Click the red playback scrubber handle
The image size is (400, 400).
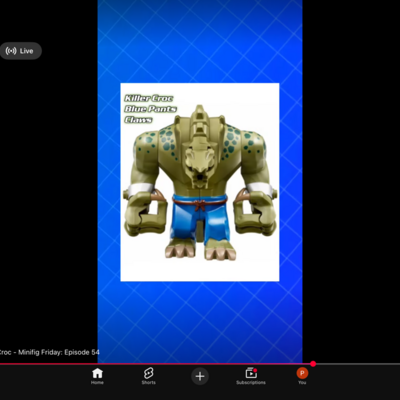313,364
